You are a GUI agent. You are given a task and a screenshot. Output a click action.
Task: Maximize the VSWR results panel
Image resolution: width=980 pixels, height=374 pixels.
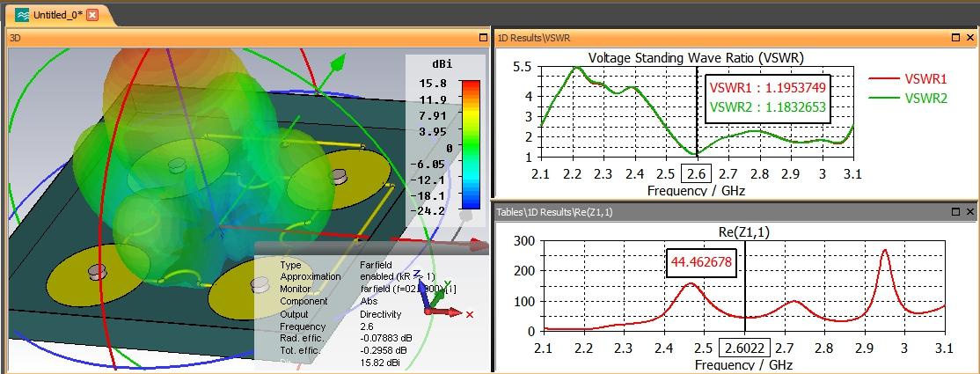pyautogui.click(x=955, y=38)
